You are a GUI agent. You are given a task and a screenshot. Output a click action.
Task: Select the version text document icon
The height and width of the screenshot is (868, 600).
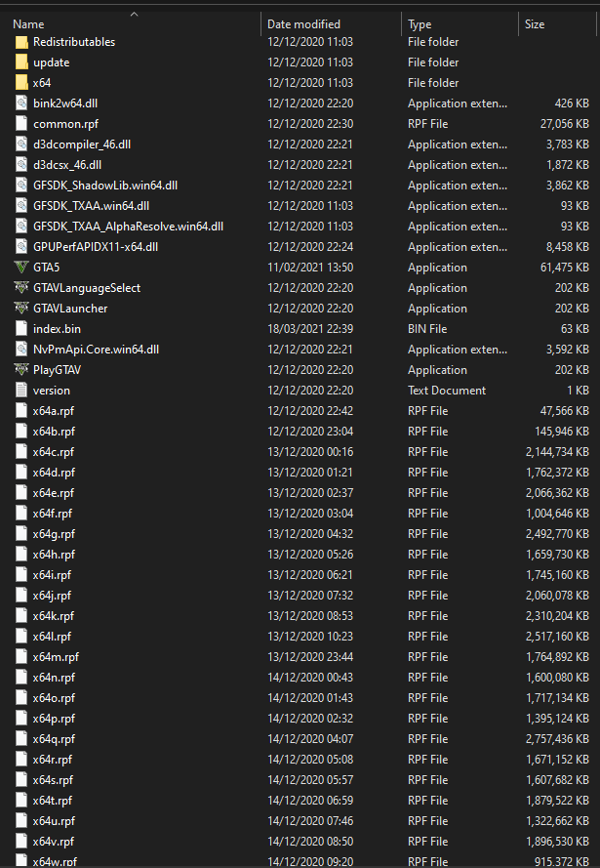coord(21,391)
